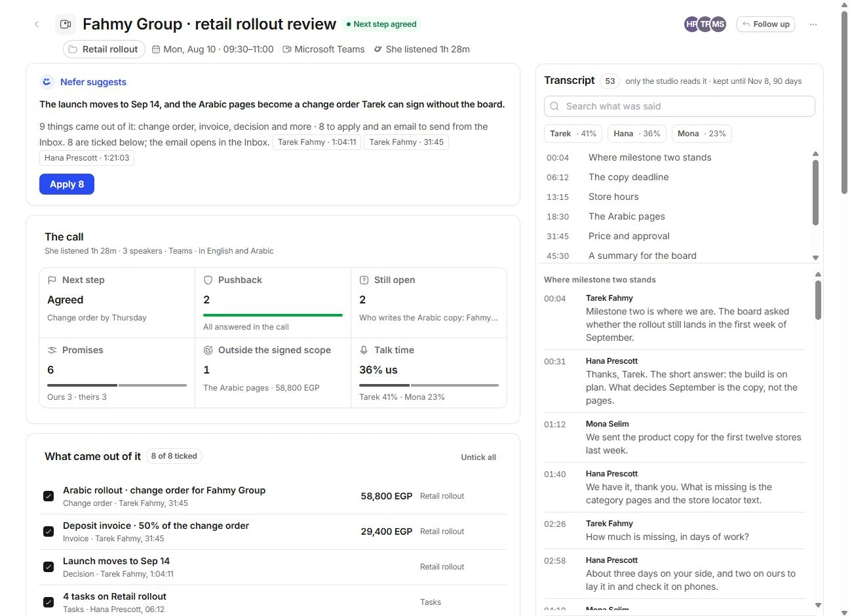
Task: Click Untick all link
Action: coord(478,457)
